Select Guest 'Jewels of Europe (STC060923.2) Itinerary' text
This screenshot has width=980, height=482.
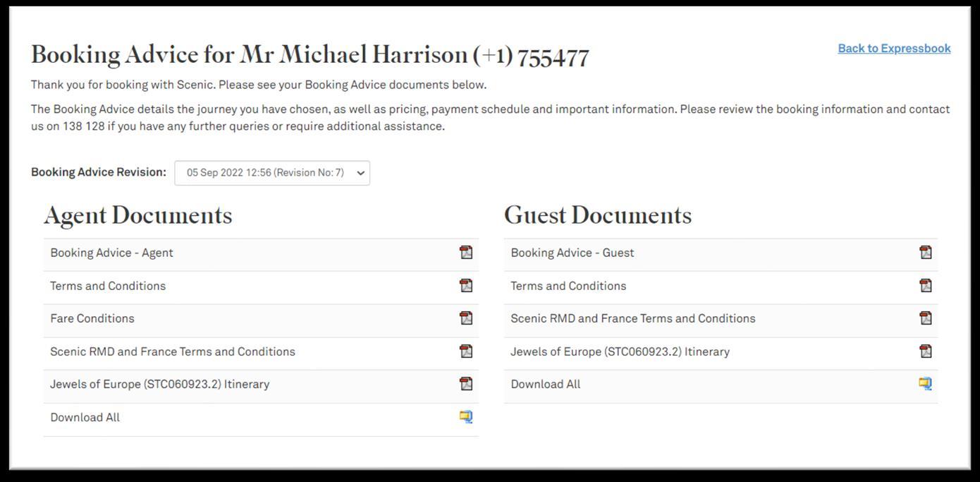click(x=620, y=351)
